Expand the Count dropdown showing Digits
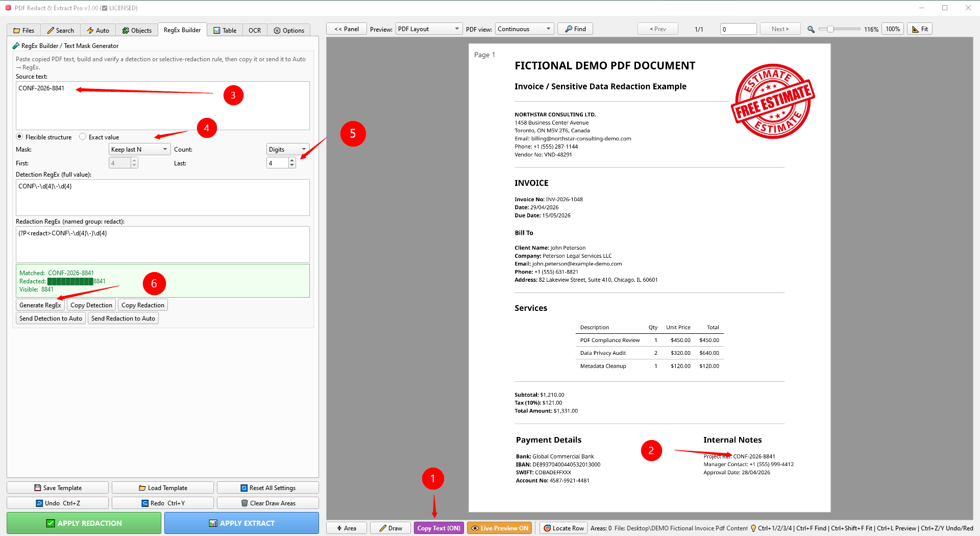 [x=288, y=149]
